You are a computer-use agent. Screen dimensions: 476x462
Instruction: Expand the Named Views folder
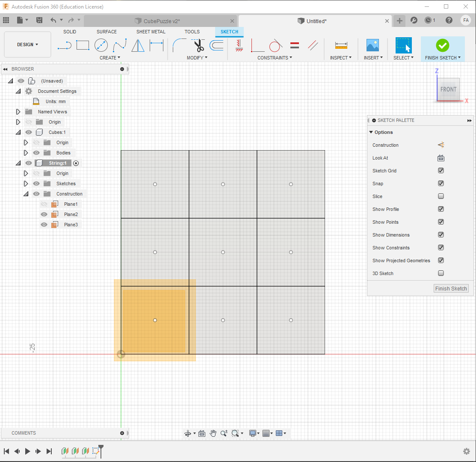pyautogui.click(x=18, y=112)
